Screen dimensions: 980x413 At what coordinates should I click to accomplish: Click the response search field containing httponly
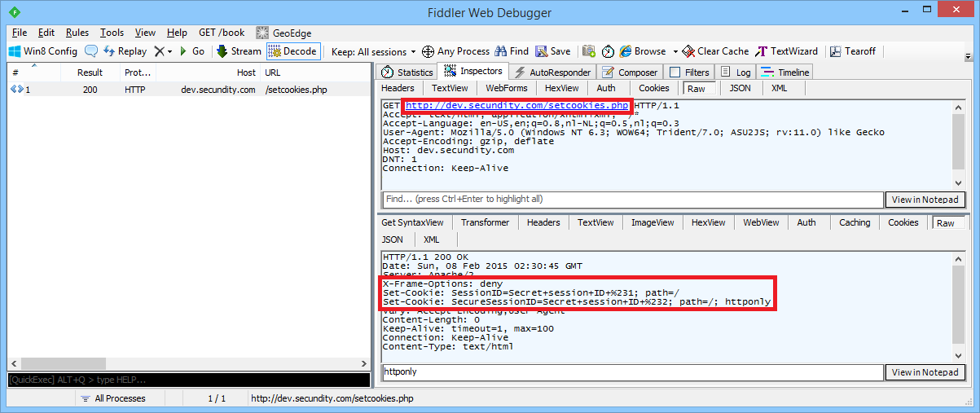click(634, 372)
